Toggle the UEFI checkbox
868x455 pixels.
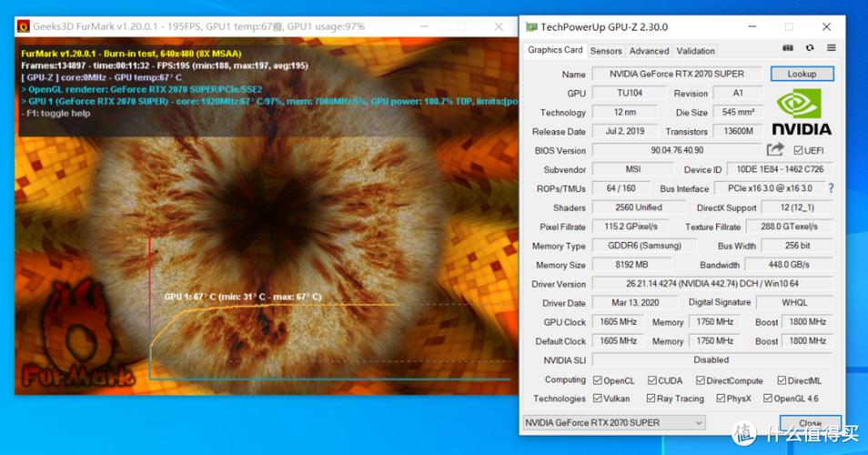798,150
